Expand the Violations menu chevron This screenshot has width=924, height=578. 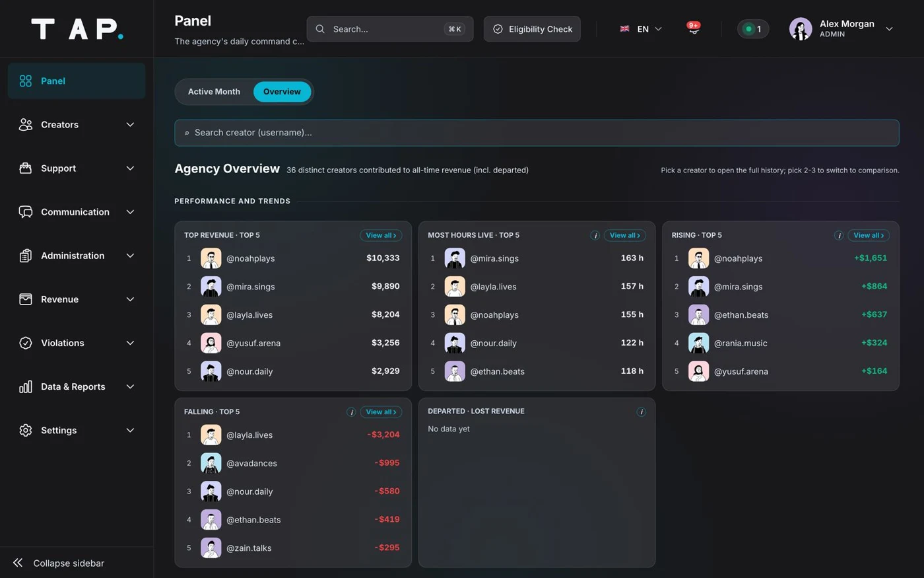point(130,343)
